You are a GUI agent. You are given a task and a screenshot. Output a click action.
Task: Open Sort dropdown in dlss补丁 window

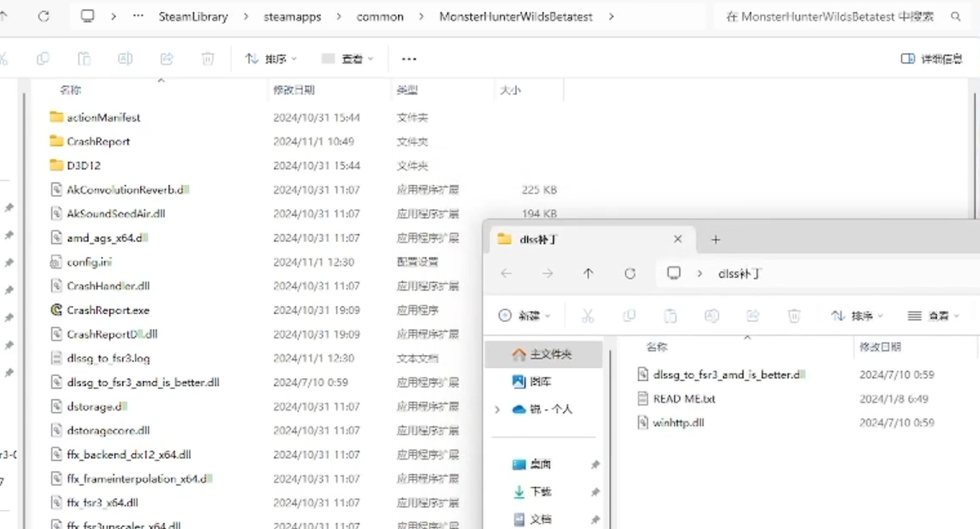pos(857,316)
